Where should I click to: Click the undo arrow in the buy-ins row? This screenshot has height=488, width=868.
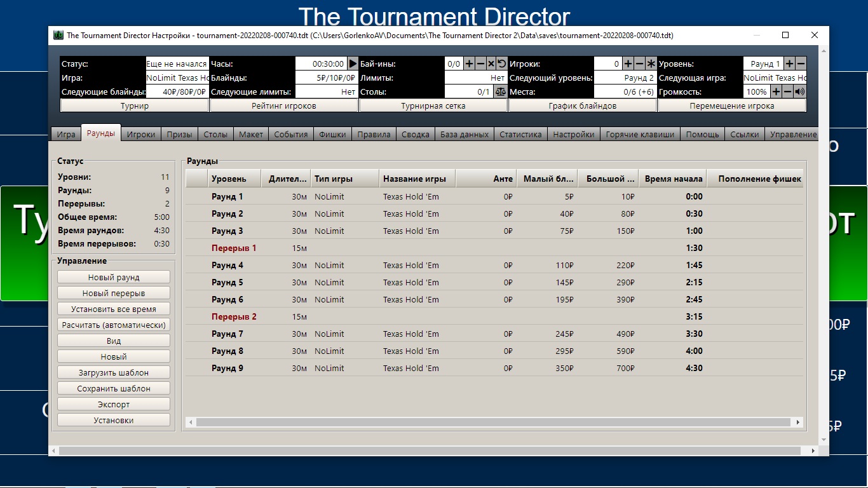click(x=501, y=64)
